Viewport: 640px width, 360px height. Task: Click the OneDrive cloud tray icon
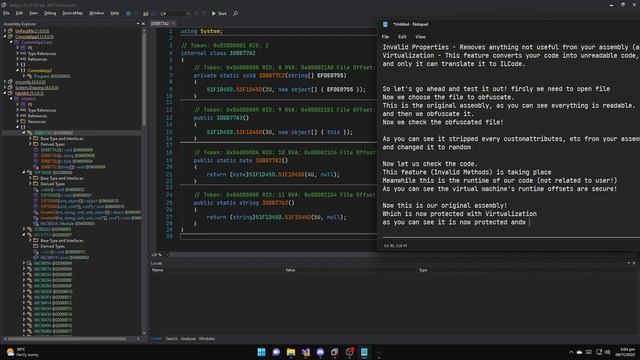[x=579, y=352]
